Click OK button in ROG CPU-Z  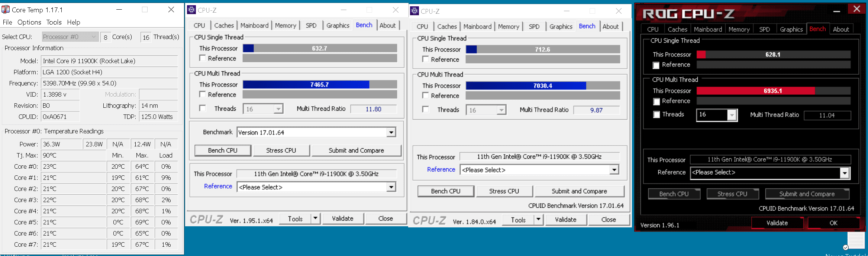tap(833, 223)
